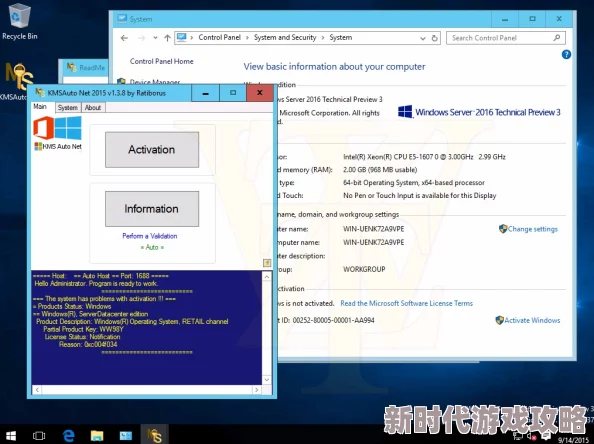Open File Explorer from the taskbar
This screenshot has height=444, width=594.
[97, 436]
